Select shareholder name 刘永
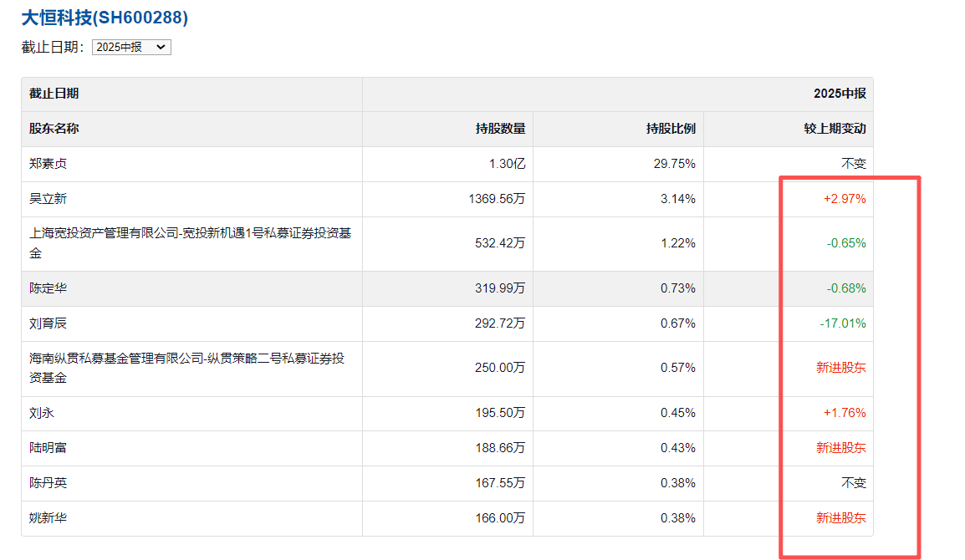 point(42,413)
